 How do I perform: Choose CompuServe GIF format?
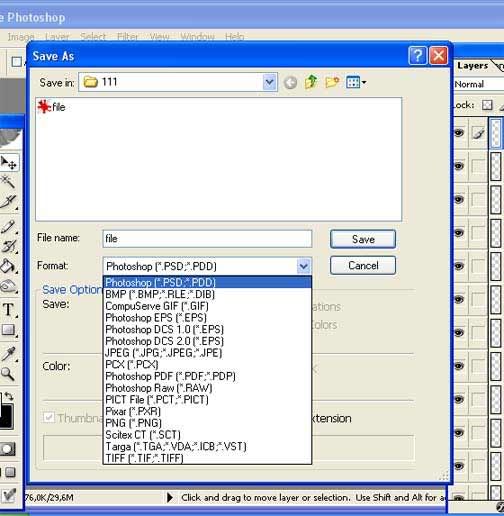pyautogui.click(x=207, y=306)
